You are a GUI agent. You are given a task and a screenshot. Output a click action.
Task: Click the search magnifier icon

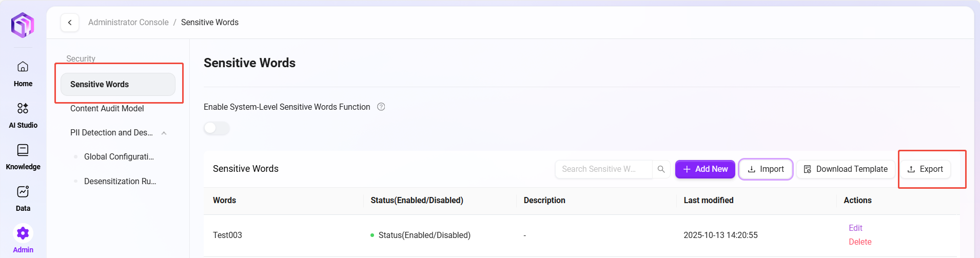(661, 169)
